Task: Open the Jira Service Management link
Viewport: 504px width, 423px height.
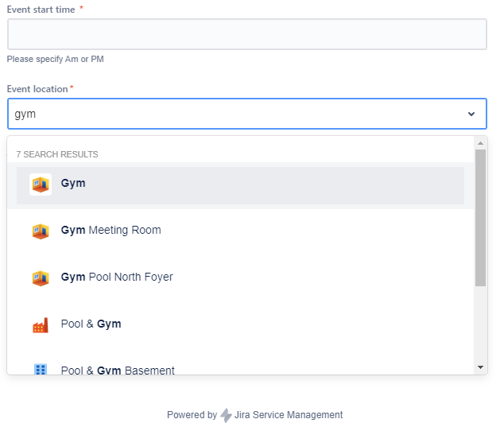Action: pyautogui.click(x=289, y=415)
